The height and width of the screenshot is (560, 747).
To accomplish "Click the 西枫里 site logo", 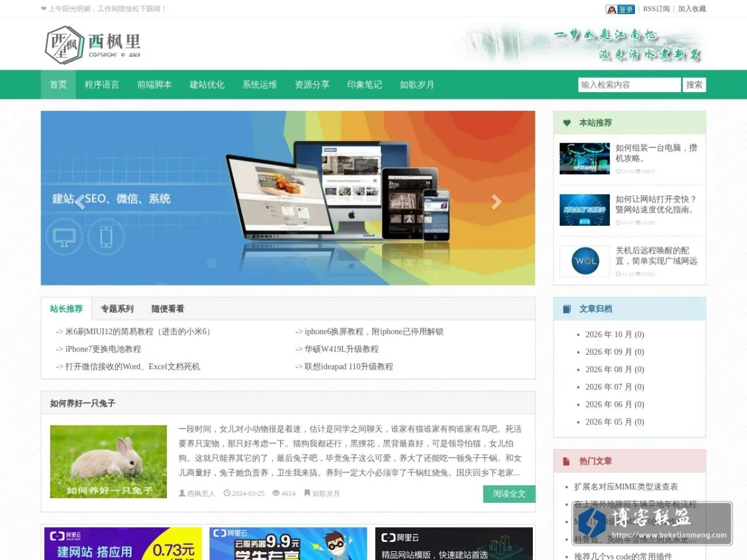I will coord(93,44).
